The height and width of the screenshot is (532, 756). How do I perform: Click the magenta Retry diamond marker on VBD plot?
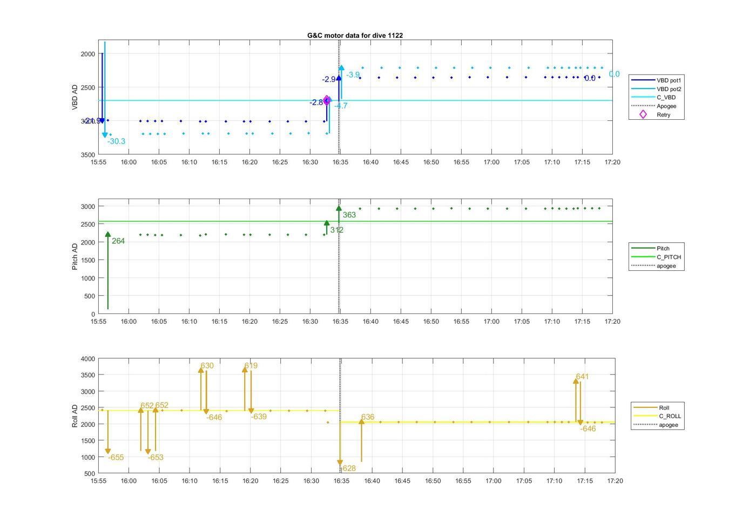click(327, 100)
